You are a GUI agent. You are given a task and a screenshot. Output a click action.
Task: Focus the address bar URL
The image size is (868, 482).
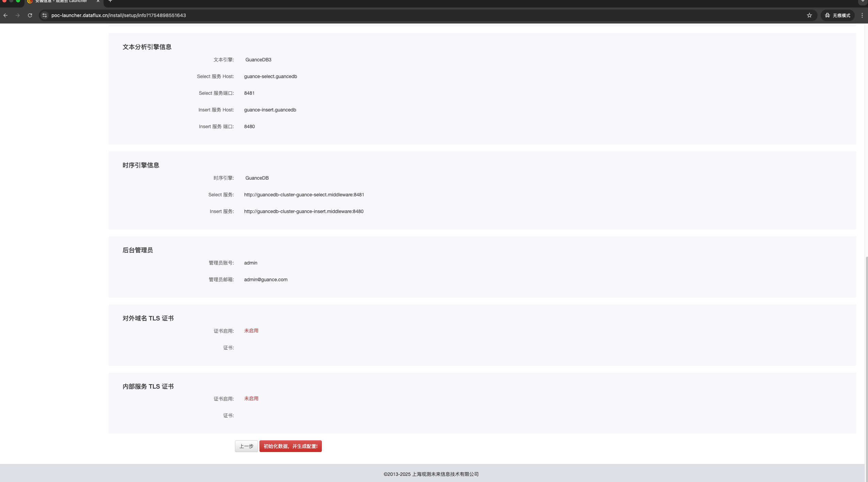point(119,15)
